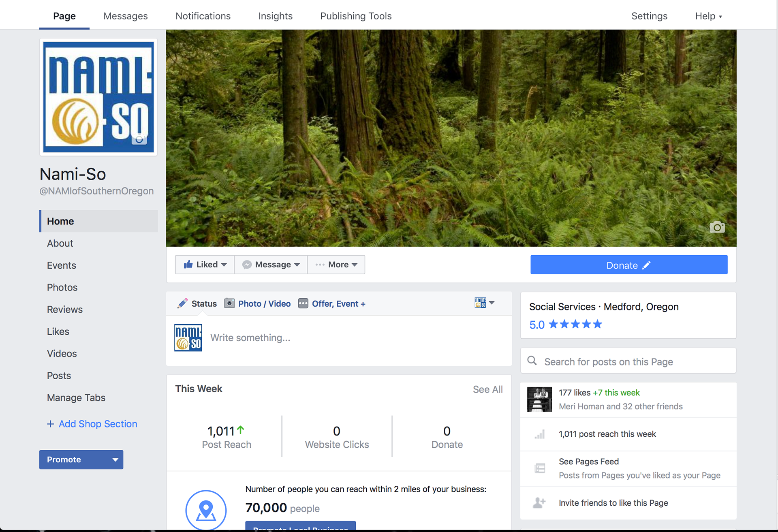Viewport: 778px width, 532px height.
Task: Toggle the Liked button
Action: (205, 265)
